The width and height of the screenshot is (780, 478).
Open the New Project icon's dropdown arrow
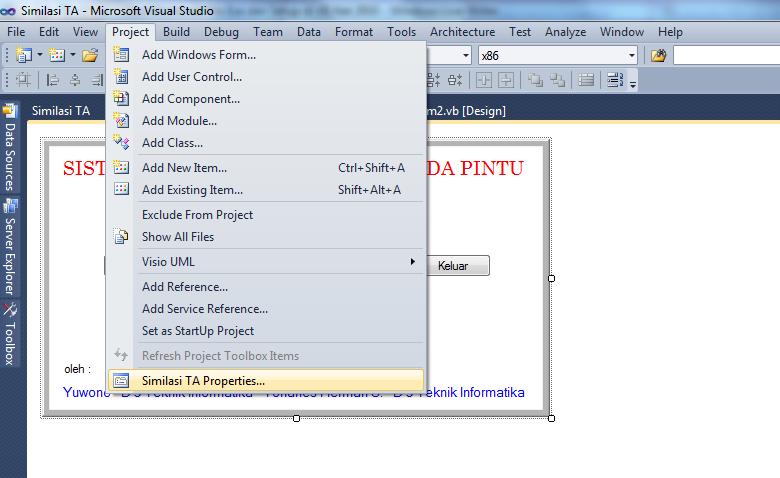pyautogui.click(x=40, y=55)
